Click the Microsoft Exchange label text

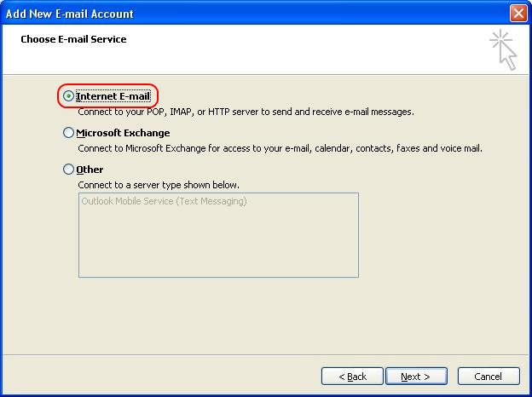pyautogui.click(x=123, y=133)
